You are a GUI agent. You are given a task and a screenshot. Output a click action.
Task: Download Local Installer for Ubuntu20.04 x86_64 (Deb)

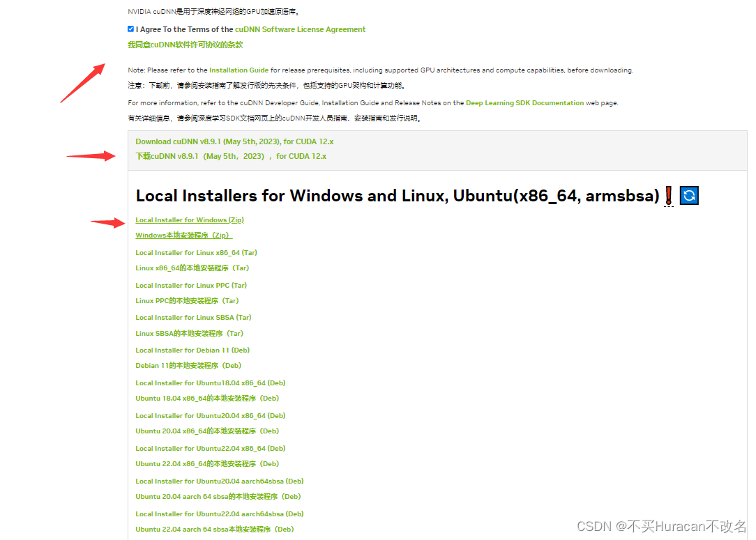[210, 416]
